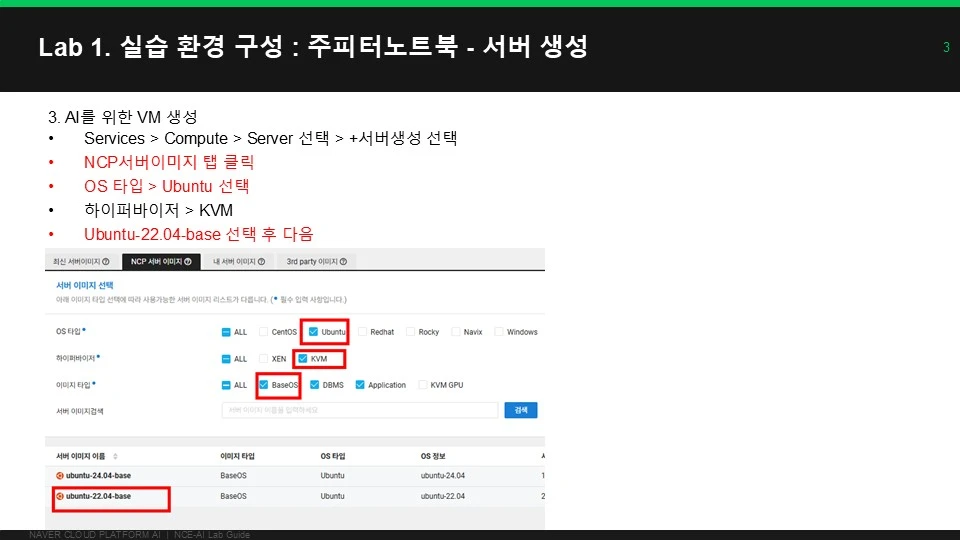Click ubuntu-24.04 OS 정보 cell
Image resolution: width=960 pixels, height=540 pixels.
tap(443, 476)
